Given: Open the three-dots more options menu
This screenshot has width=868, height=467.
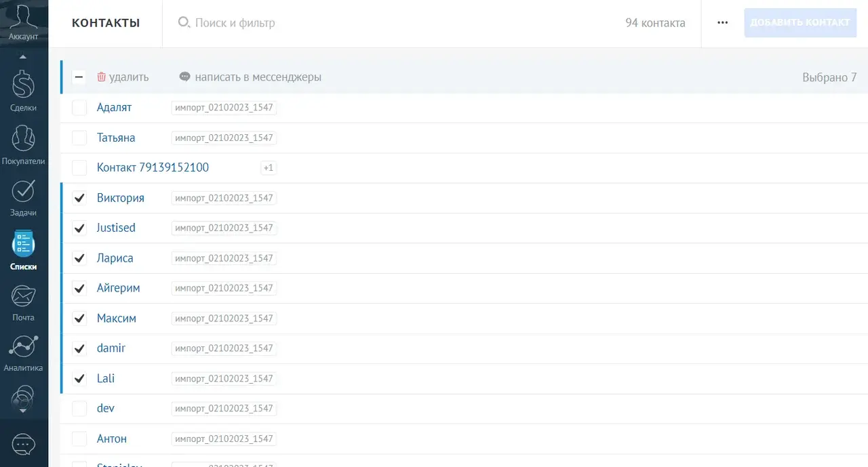Looking at the screenshot, I should point(722,22).
